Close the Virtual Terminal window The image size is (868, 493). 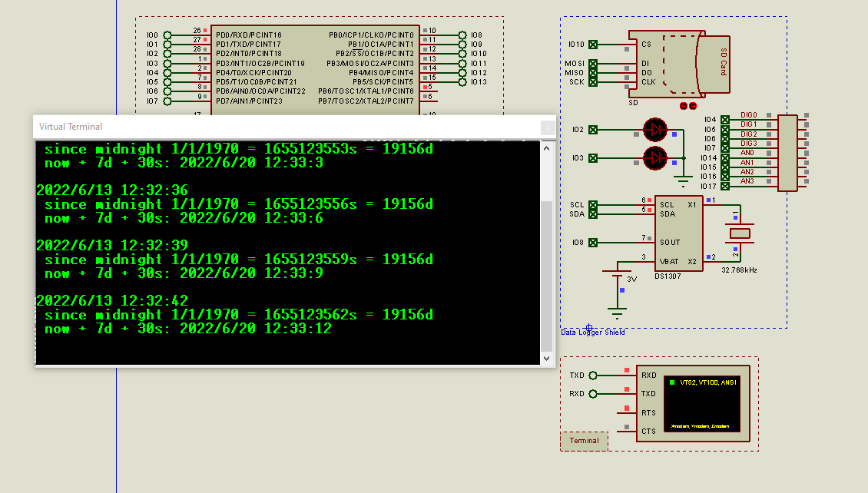(548, 127)
